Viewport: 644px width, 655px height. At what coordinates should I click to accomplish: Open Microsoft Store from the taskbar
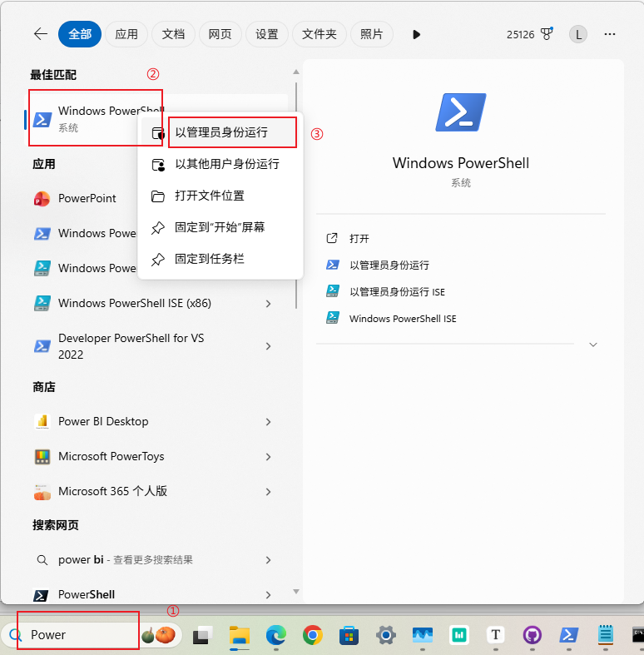[x=349, y=636]
